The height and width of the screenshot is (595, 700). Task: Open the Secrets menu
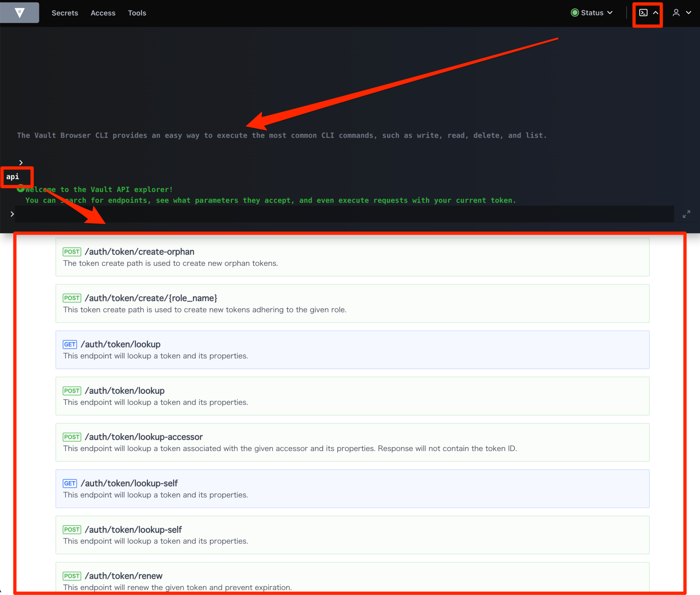click(65, 13)
